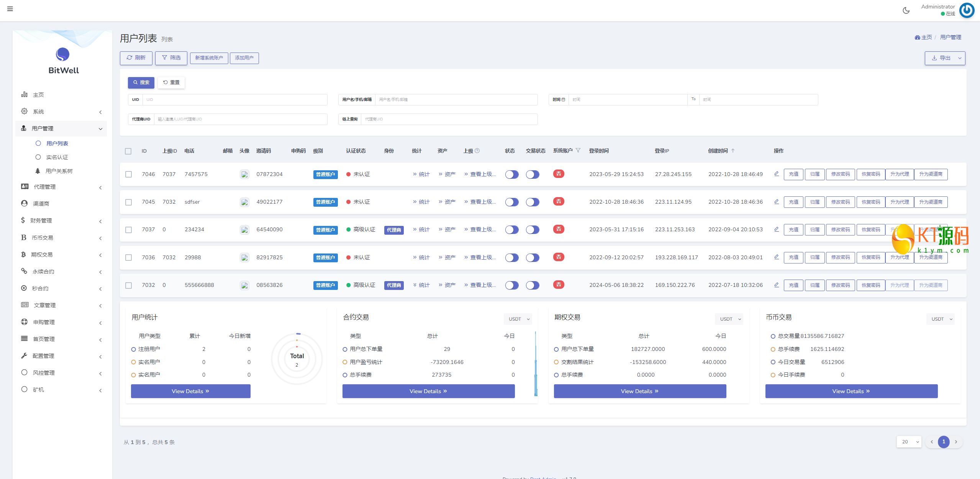Click the 系统账户 filter funnel icon
The width and height of the screenshot is (980, 479).
578,150
